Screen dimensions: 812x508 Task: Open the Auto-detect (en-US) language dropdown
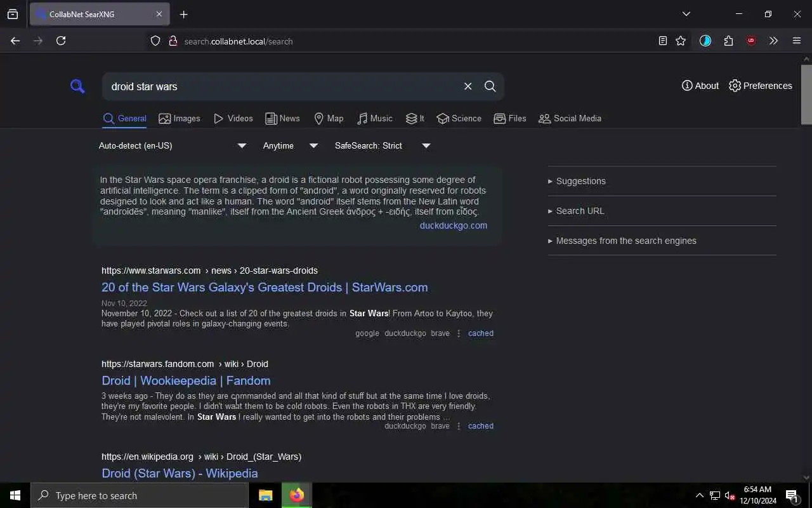(x=172, y=146)
